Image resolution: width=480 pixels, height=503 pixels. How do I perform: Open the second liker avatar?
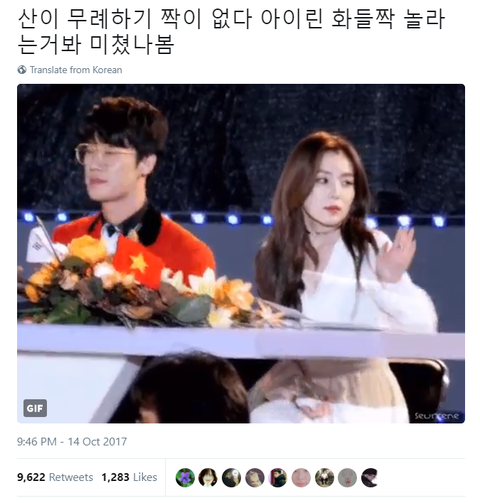(208, 477)
